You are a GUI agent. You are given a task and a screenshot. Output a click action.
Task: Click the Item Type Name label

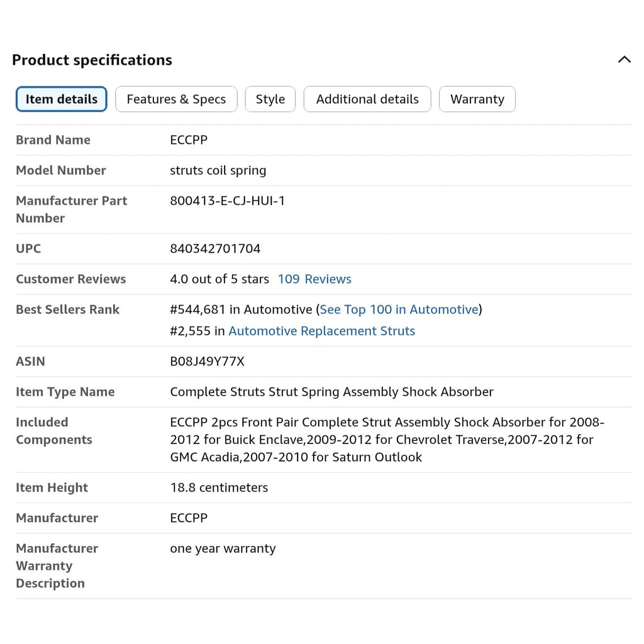pyautogui.click(x=65, y=392)
